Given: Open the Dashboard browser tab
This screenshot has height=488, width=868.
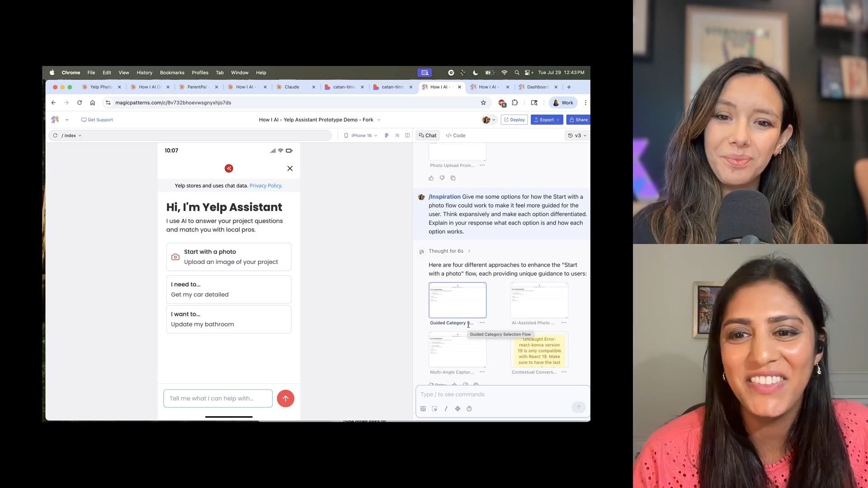Looking at the screenshot, I should coord(538,87).
